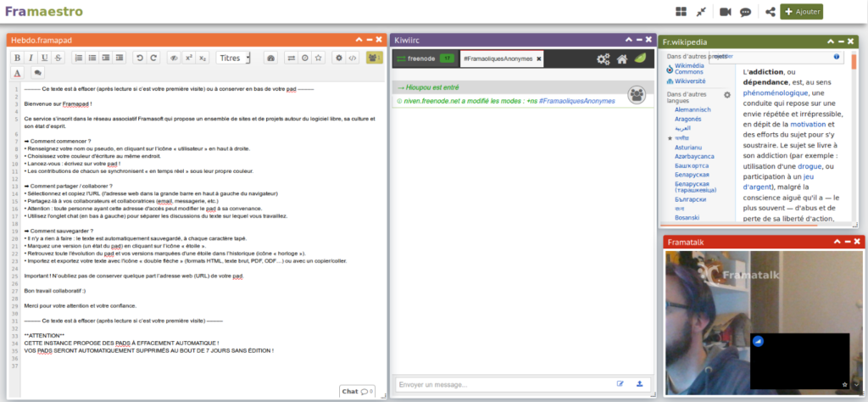Open comments bubble icon in pad toolbar

tap(37, 73)
